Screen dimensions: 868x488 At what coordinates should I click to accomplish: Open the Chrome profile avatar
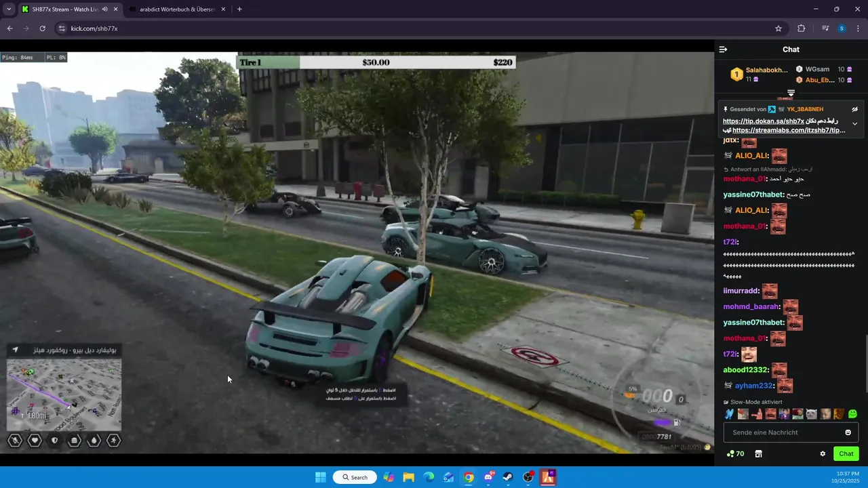pyautogui.click(x=842, y=28)
